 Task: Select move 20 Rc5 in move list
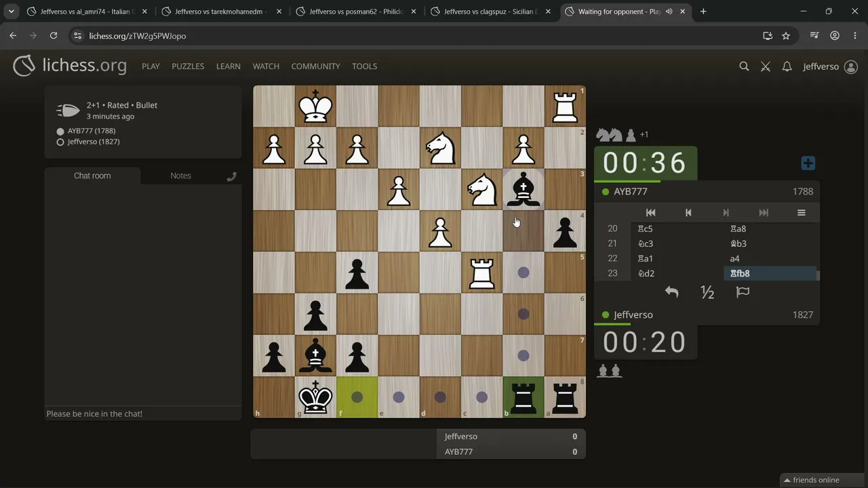coord(678,228)
